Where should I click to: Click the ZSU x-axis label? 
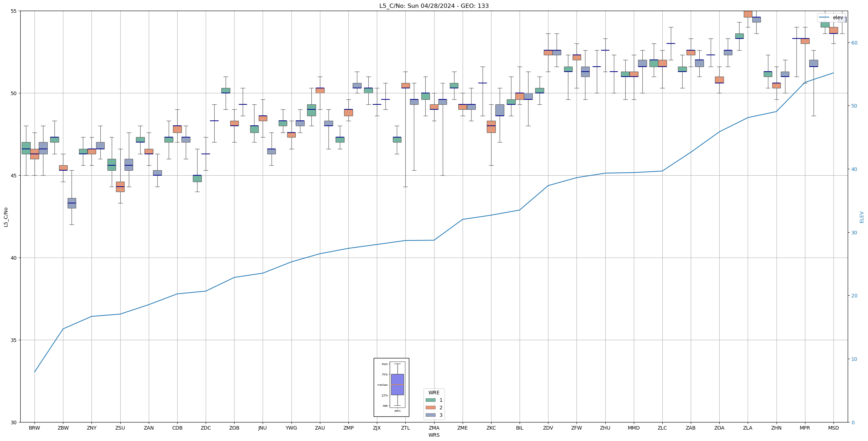120,428
